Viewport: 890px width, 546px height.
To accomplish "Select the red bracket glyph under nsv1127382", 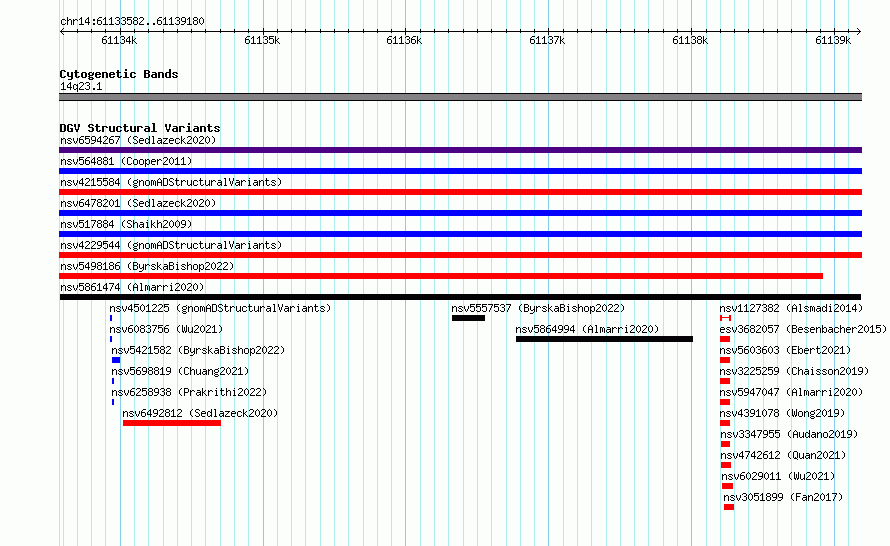I will point(725,318).
